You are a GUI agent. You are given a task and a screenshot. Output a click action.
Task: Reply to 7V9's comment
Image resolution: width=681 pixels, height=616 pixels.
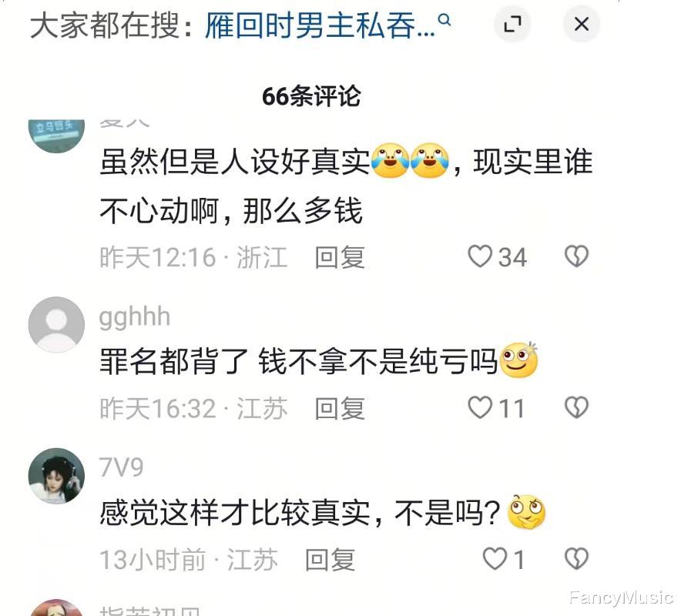[x=330, y=559]
